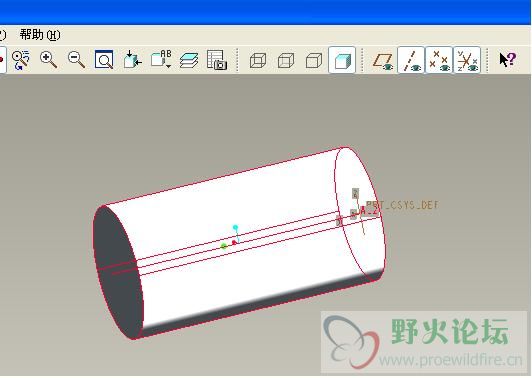Toggle datum axes display
This screenshot has height=378, width=532.
pos(411,60)
